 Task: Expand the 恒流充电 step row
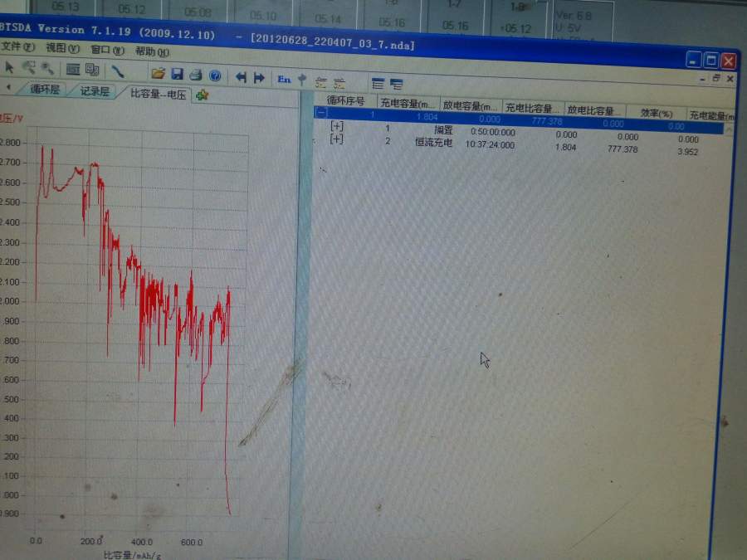(x=336, y=139)
